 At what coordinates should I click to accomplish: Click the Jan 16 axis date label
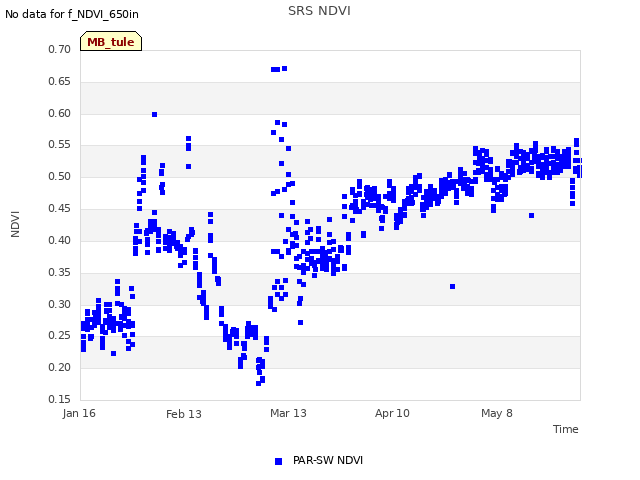coord(79,413)
